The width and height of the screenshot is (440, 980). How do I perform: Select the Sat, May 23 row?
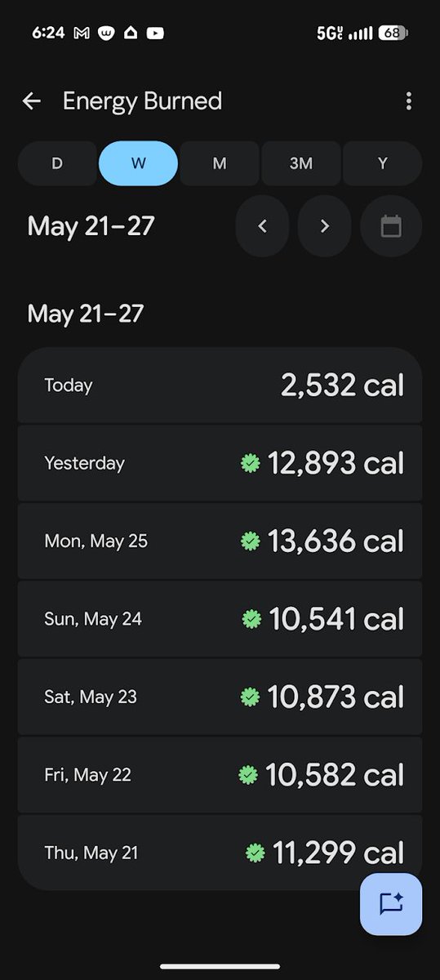tap(220, 697)
